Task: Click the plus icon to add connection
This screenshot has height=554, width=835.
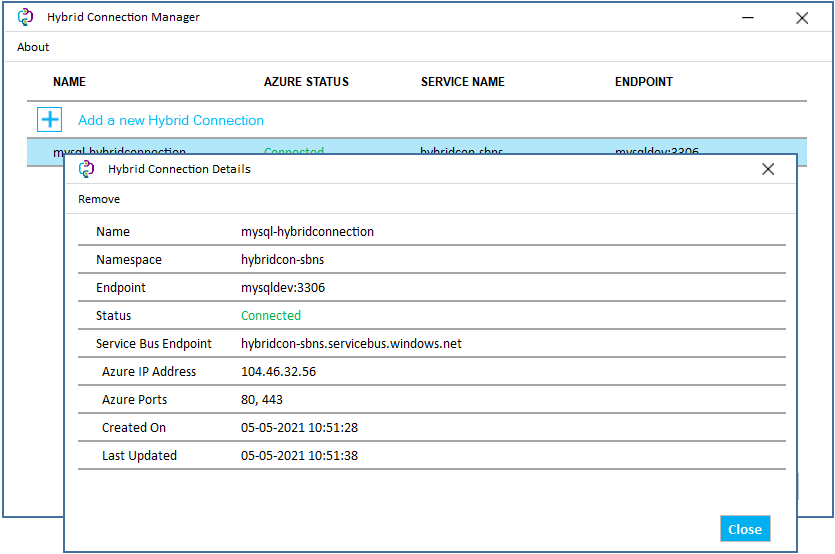Action: click(x=50, y=119)
